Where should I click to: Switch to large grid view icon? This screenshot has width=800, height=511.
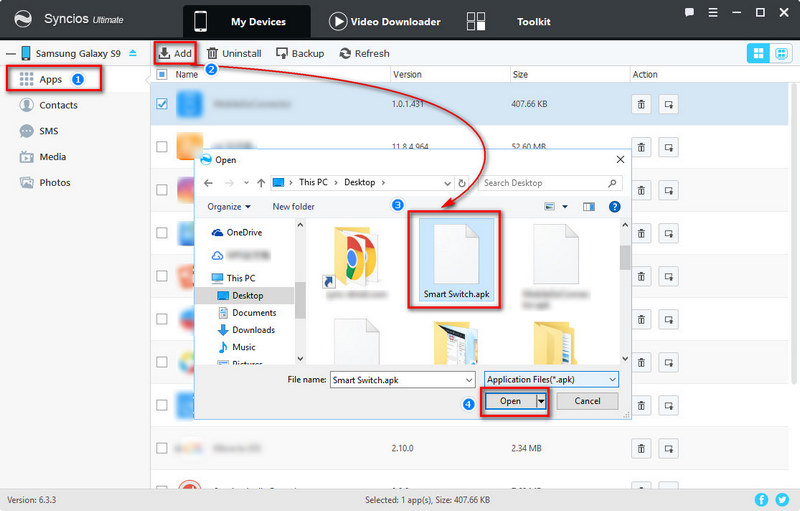[758, 53]
